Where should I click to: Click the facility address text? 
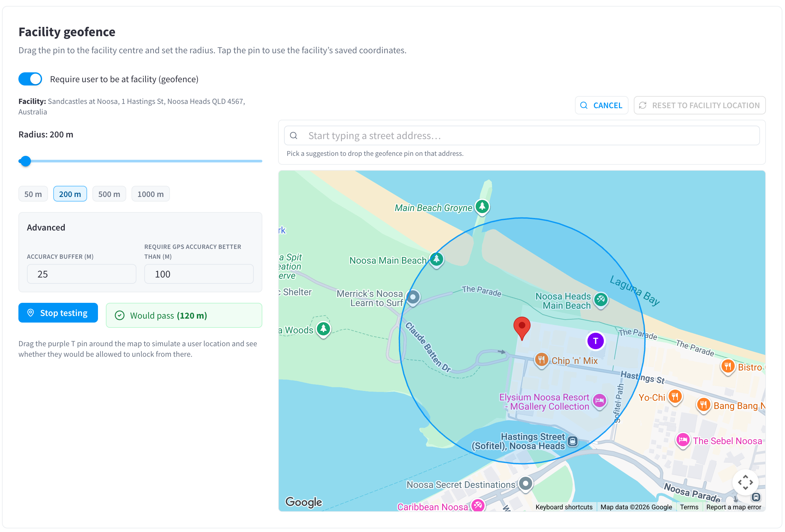132,107
